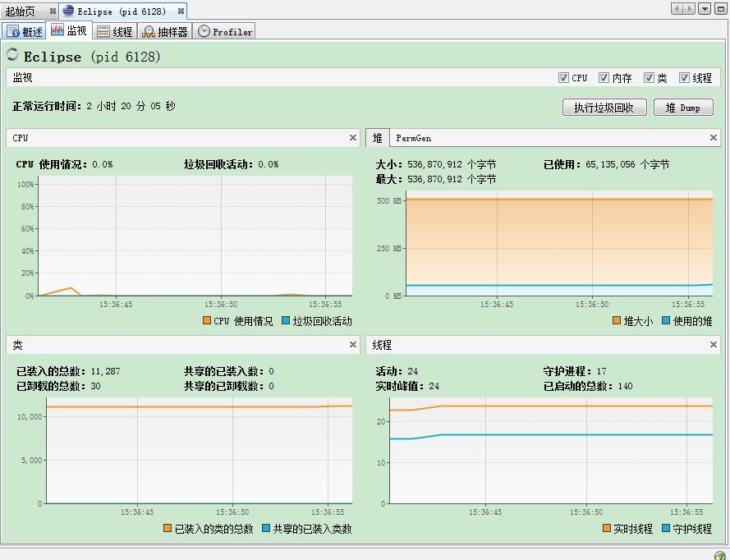Select the 抽样器 (Sampler) icon
The width and height of the screenshot is (730, 560).
[x=149, y=30]
